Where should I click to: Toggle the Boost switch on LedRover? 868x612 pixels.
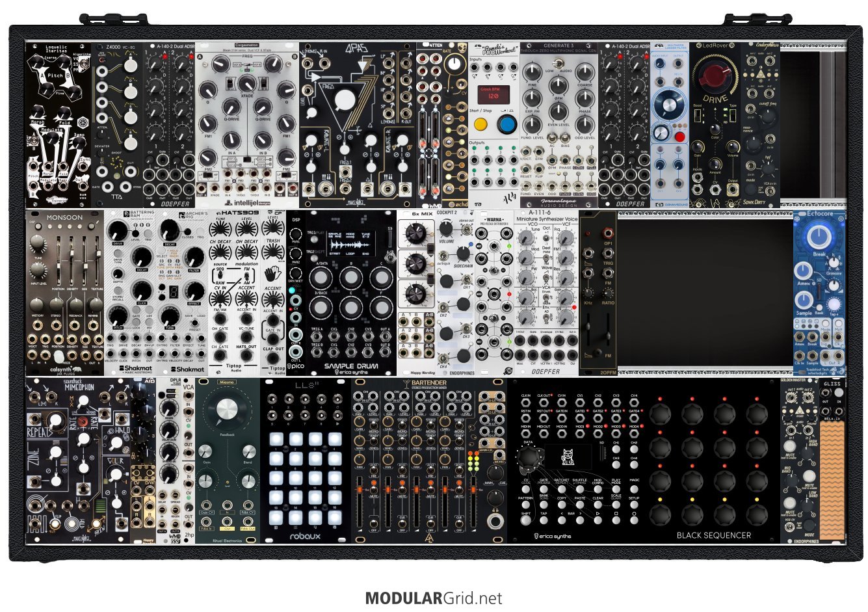click(698, 117)
